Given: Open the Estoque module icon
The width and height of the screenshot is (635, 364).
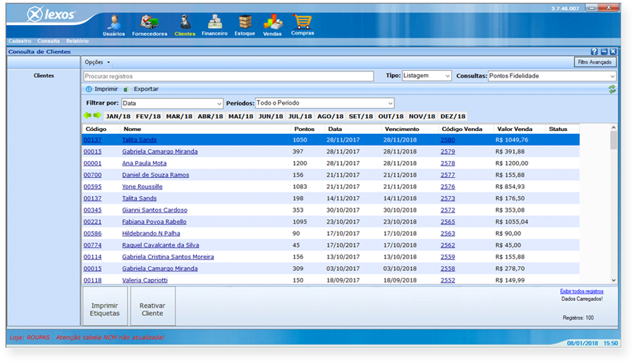Looking at the screenshot, I should click(245, 22).
